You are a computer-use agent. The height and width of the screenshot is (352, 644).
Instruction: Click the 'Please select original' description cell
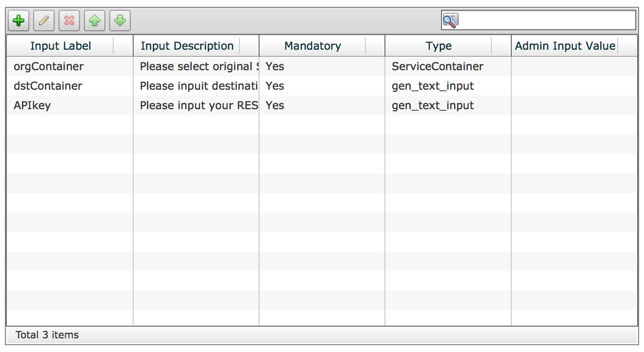(196, 66)
